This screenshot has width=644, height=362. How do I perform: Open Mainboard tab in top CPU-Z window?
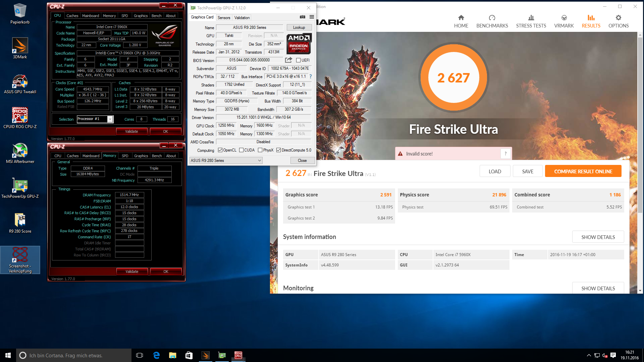91,16
